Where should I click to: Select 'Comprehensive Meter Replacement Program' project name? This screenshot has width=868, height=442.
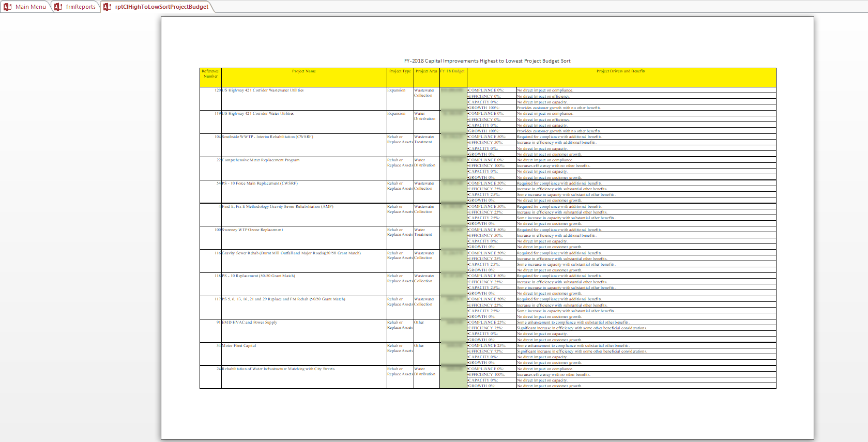coord(261,160)
